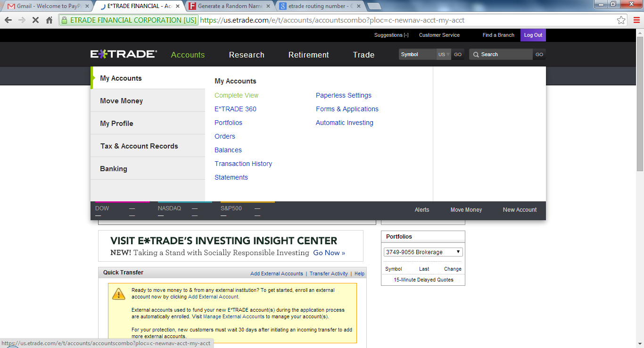Select My Accounts in side menu
The height and width of the screenshot is (348, 644).
(x=148, y=78)
